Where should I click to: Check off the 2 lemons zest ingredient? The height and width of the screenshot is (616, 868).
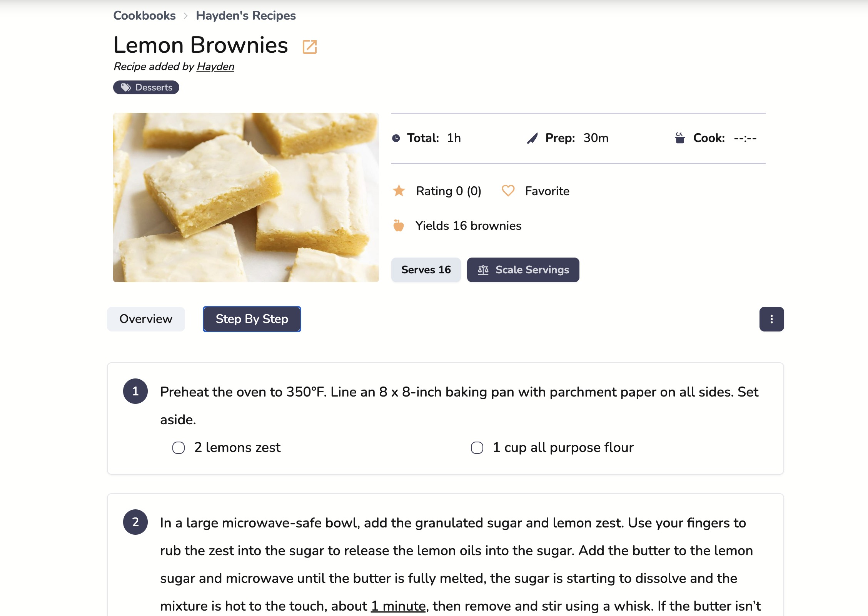point(179,448)
